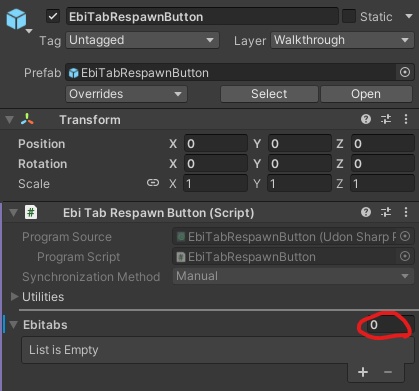
Task: Open script component kebab menu
Action: tap(406, 212)
